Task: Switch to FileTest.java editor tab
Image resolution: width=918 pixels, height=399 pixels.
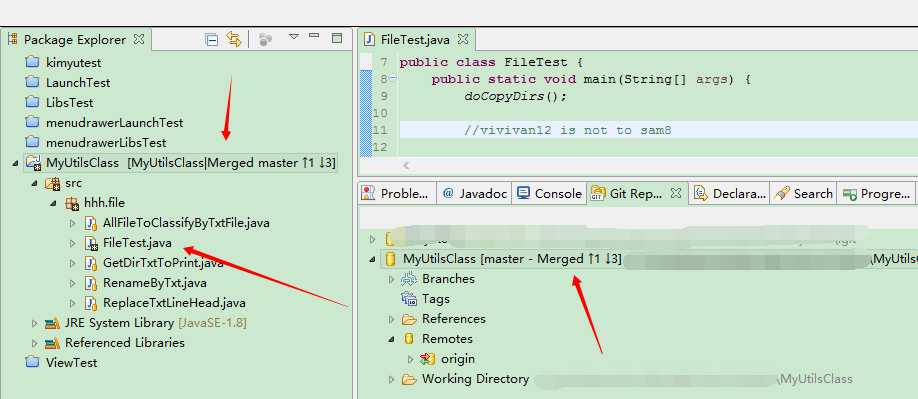Action: coord(415,40)
